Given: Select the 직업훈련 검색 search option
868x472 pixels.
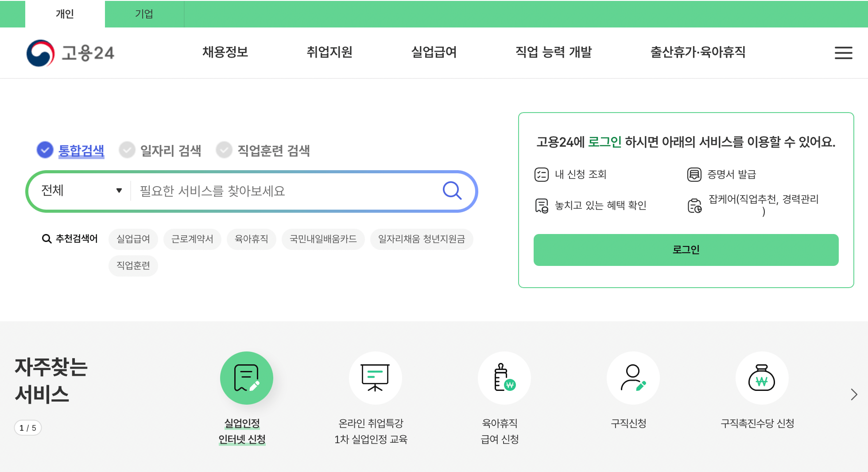Looking at the screenshot, I should 264,150.
